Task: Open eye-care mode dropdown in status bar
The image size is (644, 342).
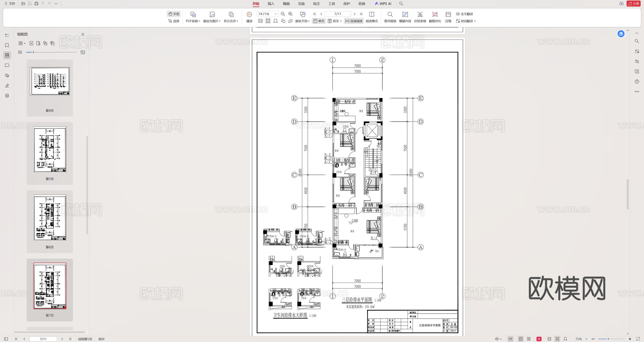Action: click(x=498, y=339)
